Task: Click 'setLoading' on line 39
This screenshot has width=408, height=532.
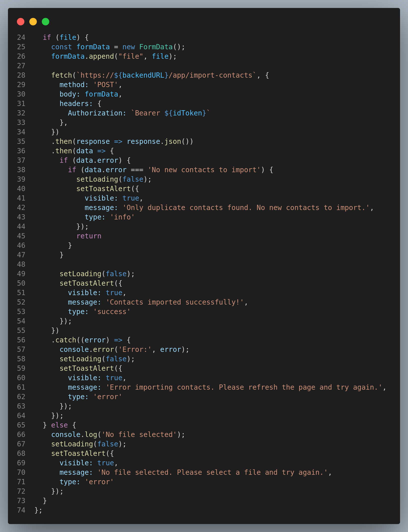Action: (97, 179)
